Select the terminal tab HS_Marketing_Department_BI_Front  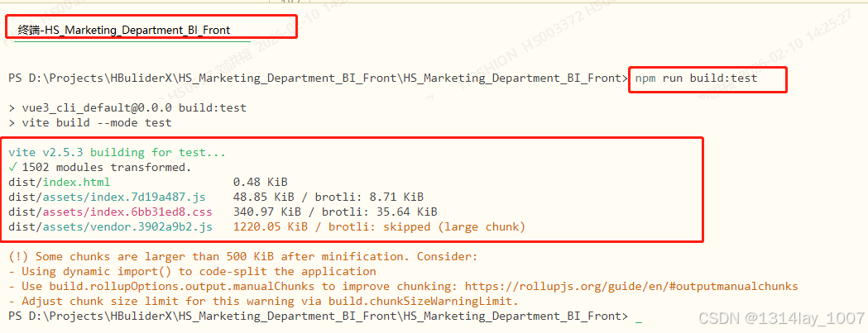coord(124,30)
